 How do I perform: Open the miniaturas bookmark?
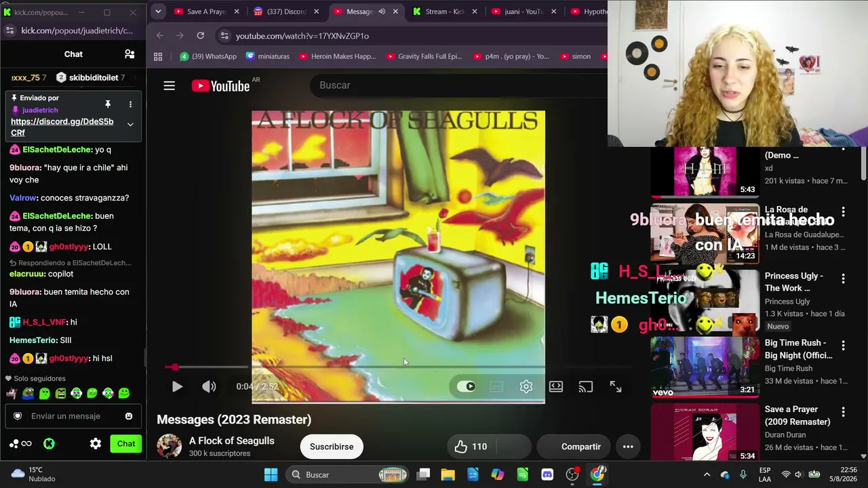(x=267, y=56)
